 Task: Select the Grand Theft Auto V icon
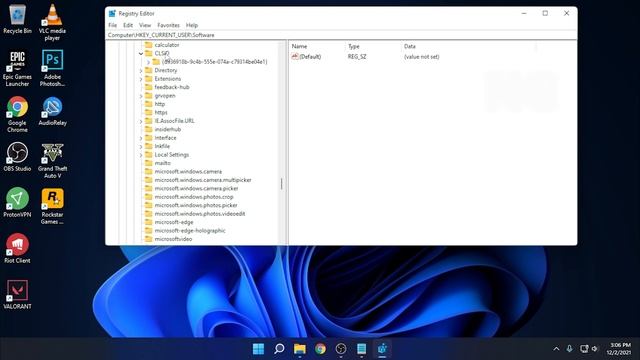pos(52,160)
